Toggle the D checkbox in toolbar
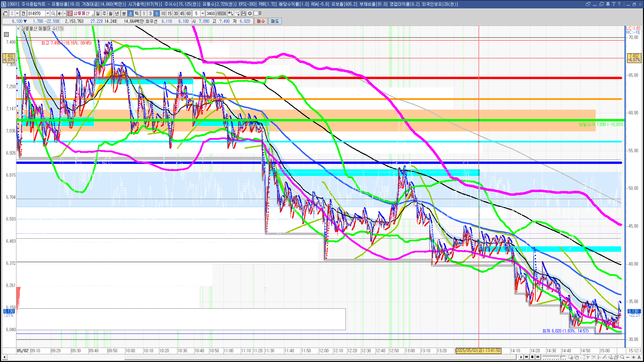This screenshot has height=362, width=644. click(x=256, y=13)
